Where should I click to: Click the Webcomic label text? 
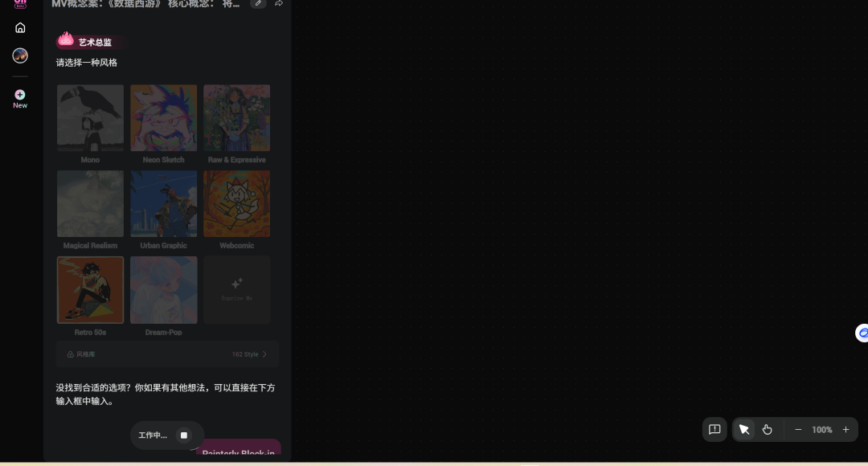(x=237, y=246)
